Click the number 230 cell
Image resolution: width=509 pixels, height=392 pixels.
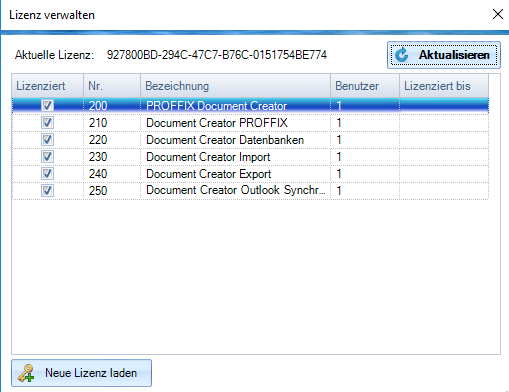112,157
